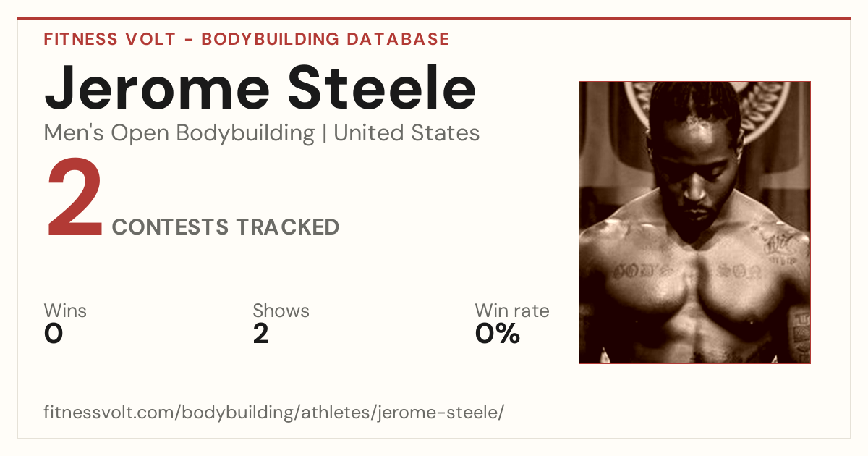
Task: Click the large red number 2
Action: [75, 199]
